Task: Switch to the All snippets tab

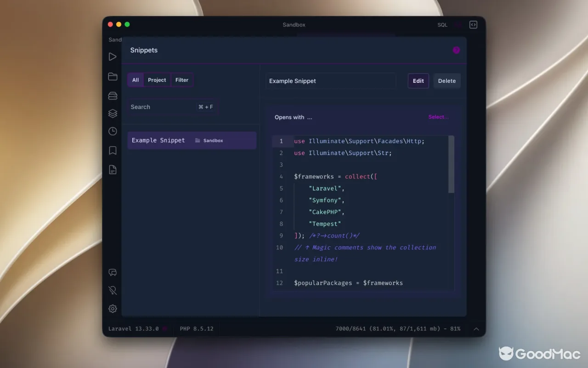Action: [136, 80]
